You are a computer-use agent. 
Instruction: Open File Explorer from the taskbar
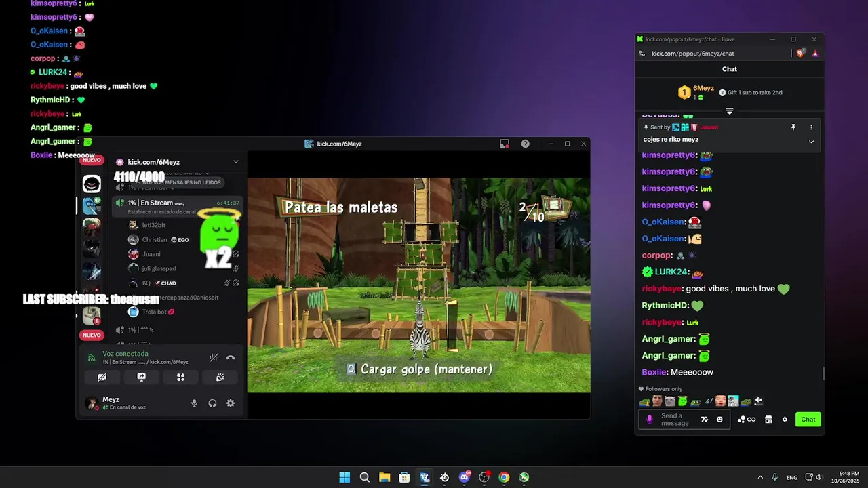pos(384,477)
